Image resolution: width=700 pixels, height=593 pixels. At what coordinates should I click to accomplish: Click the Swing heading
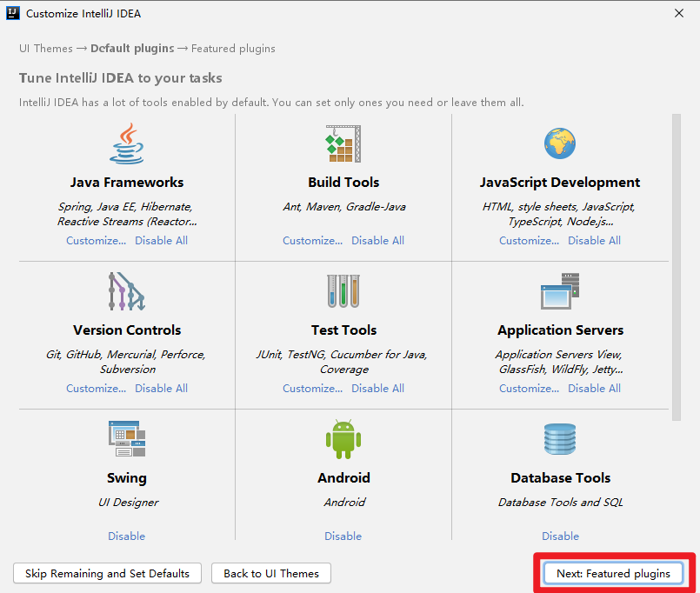click(127, 478)
